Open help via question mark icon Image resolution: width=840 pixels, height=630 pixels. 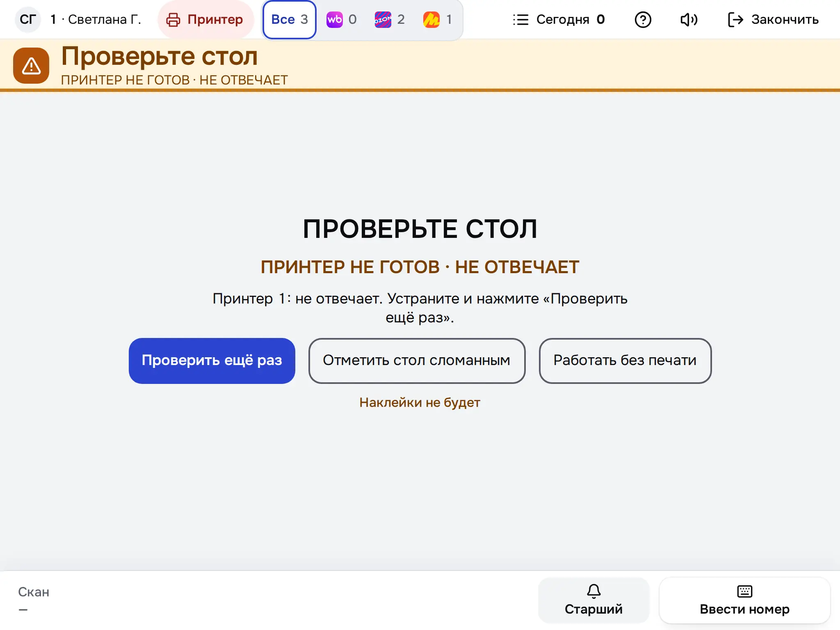pos(643,19)
